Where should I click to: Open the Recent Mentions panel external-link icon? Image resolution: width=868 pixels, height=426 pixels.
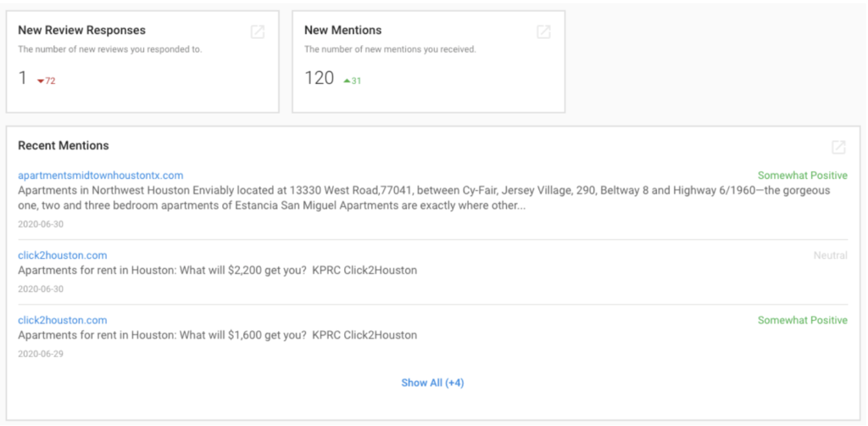[x=838, y=147]
